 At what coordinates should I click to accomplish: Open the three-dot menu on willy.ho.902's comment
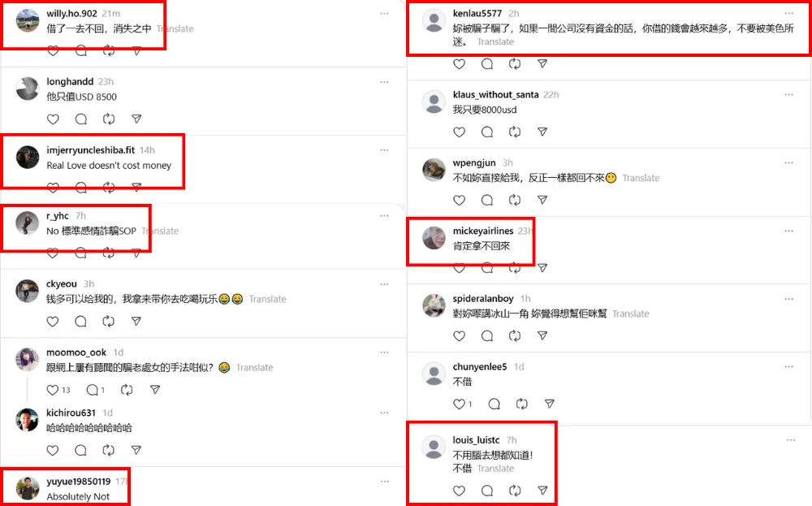coord(384,14)
